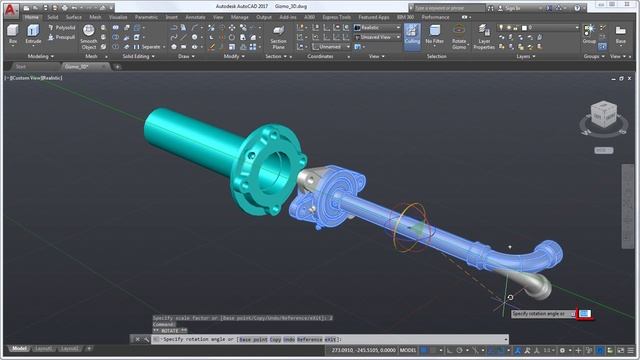The image size is (640, 360).
Task: Toggle grid display in the status bar
Action: 424,350
